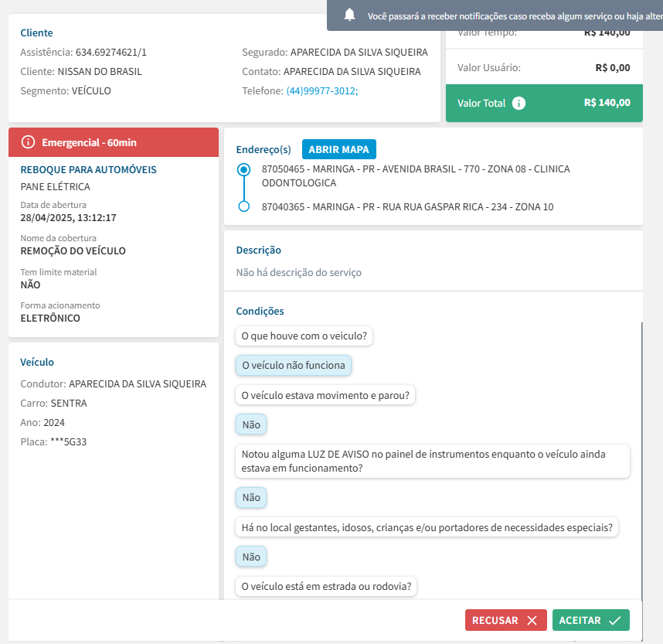Image resolution: width=663 pixels, height=644 pixels.
Task: Click the info icon in Emergencial banner
Action: tap(28, 142)
